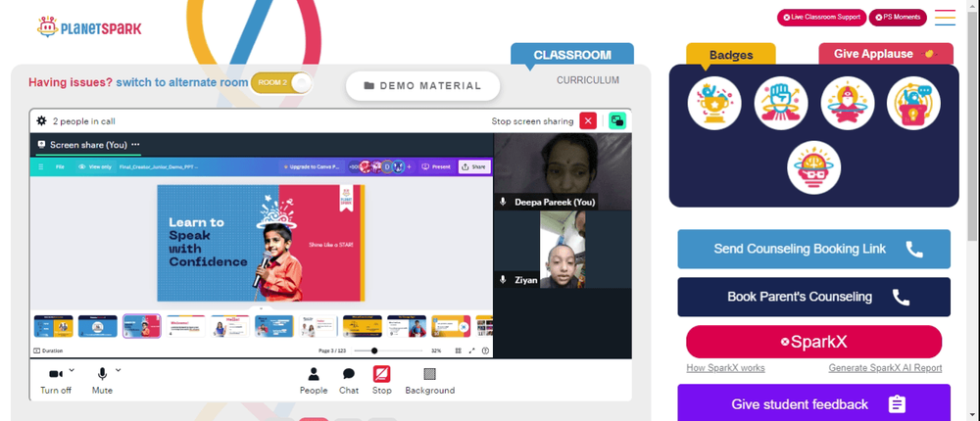Click the Page 3 / 123 indicator

[x=332, y=351]
